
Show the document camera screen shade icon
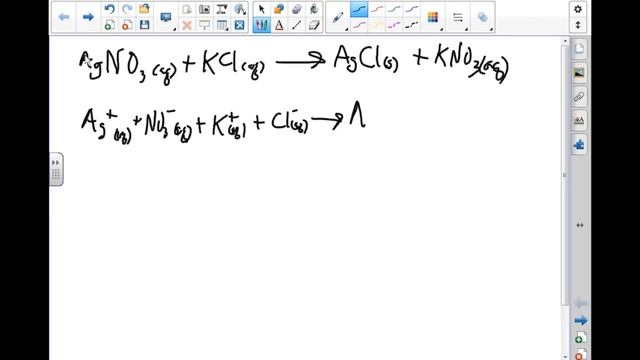204,25
